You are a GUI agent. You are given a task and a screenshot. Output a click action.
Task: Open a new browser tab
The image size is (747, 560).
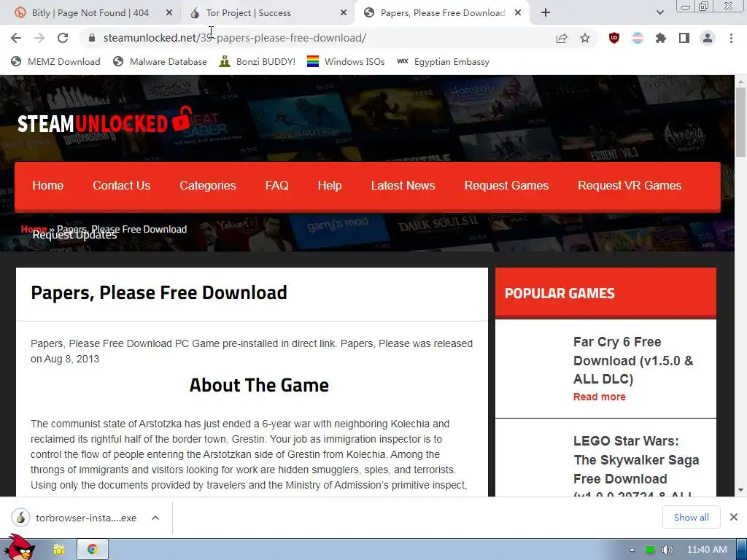[x=546, y=13]
